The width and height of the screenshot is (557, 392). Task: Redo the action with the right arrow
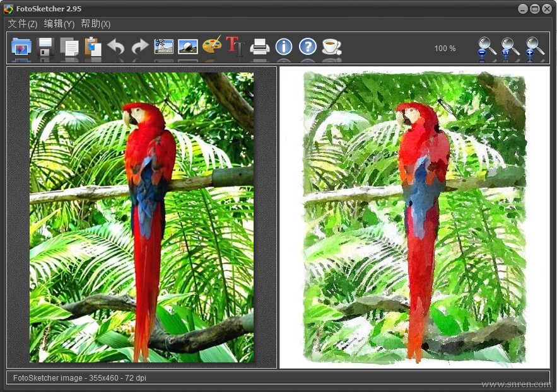coord(140,46)
